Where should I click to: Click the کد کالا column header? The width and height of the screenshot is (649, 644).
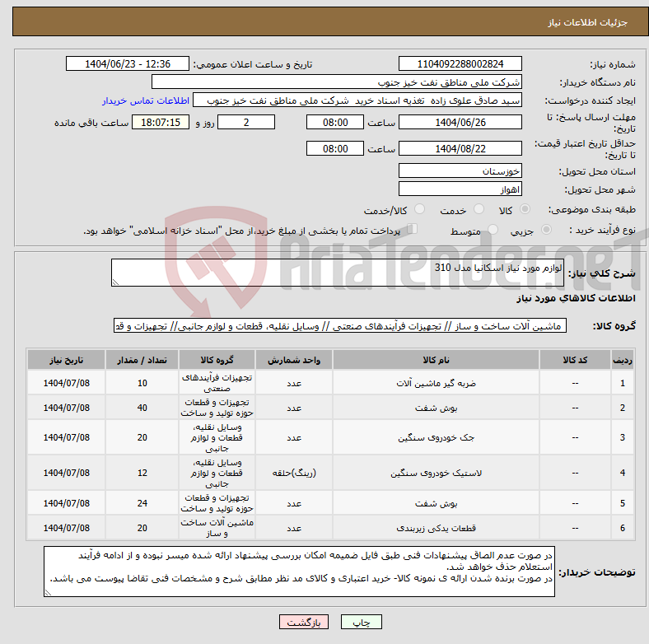(575, 360)
